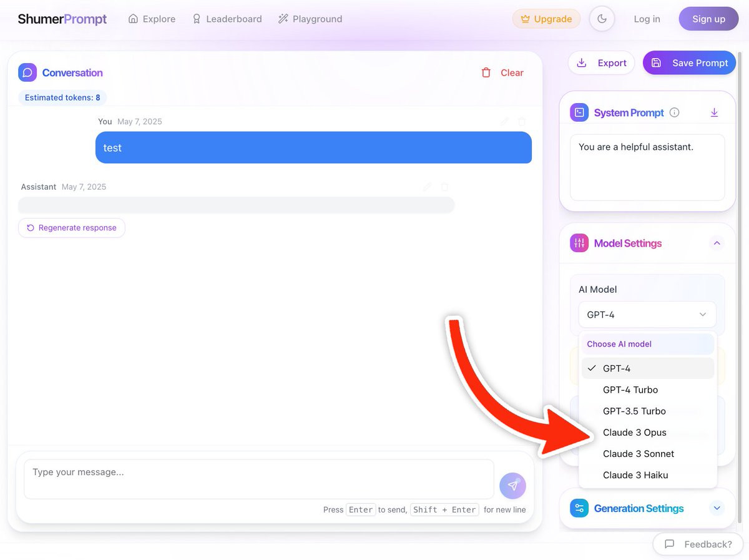Click the Upgrade button
Screen dimensions: 749x560
[x=546, y=19]
